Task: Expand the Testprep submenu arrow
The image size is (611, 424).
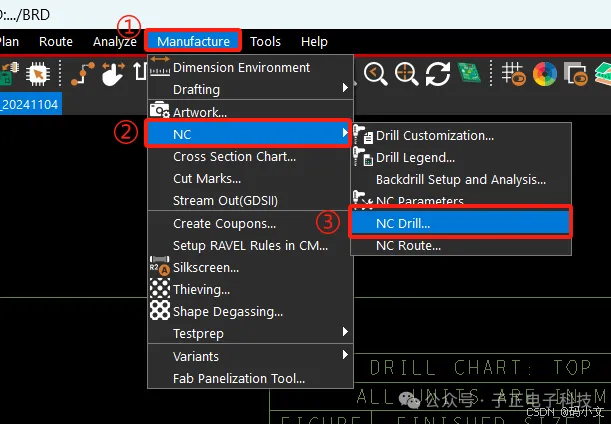Action: click(345, 332)
